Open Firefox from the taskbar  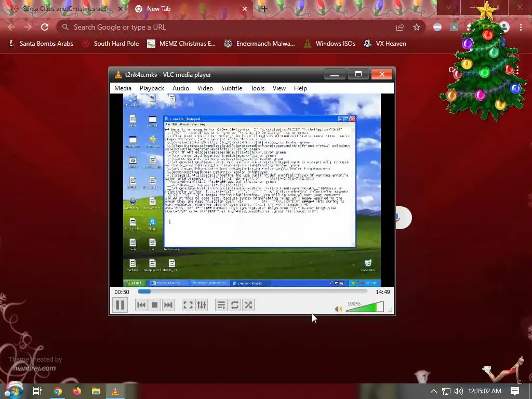point(77,391)
